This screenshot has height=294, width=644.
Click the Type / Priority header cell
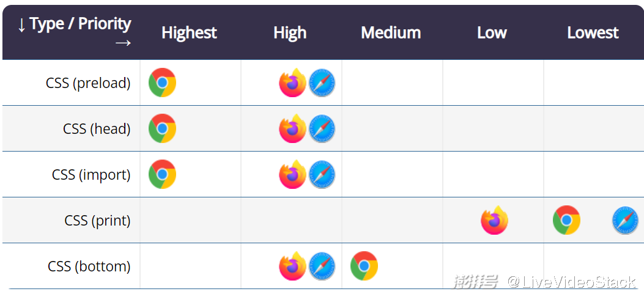(x=74, y=32)
